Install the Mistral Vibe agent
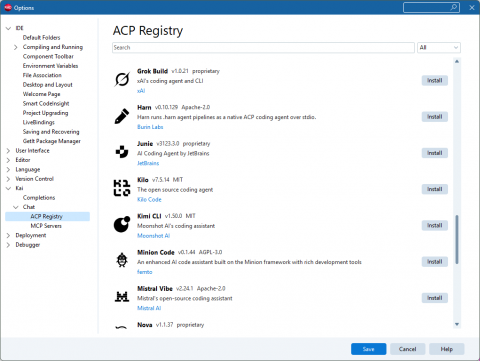The width and height of the screenshot is (480, 361). pyautogui.click(x=435, y=298)
